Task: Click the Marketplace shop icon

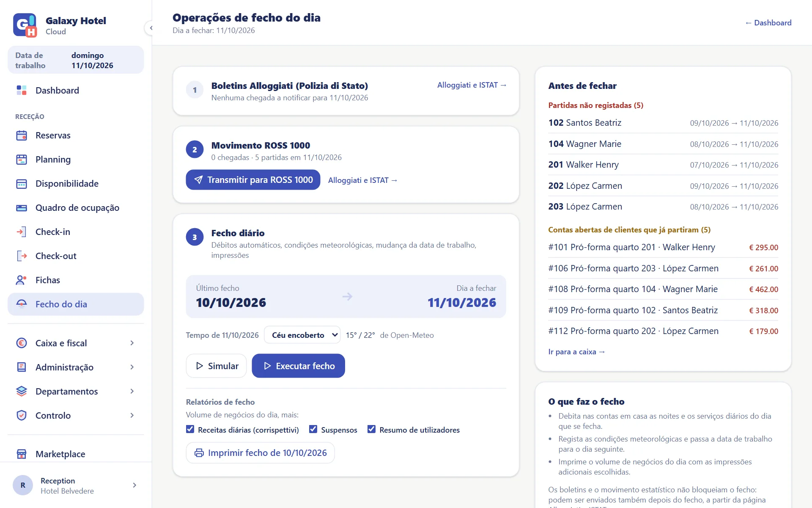Action: [x=22, y=454]
